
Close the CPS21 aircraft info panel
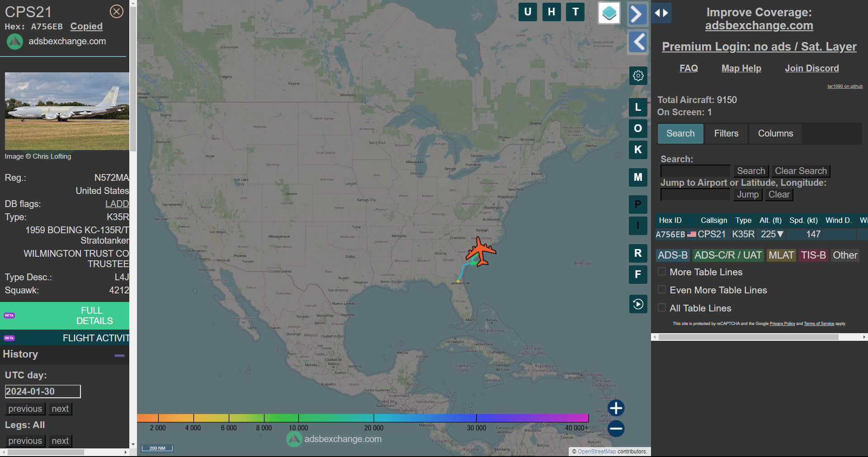[117, 11]
